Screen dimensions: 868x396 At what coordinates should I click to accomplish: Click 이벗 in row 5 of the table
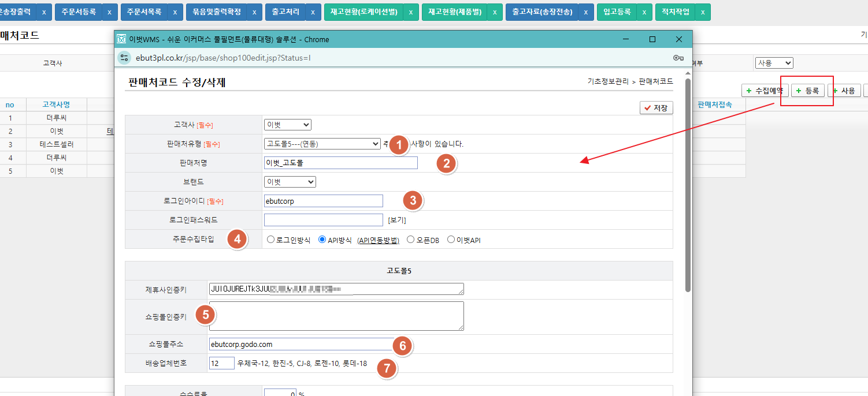(x=56, y=171)
